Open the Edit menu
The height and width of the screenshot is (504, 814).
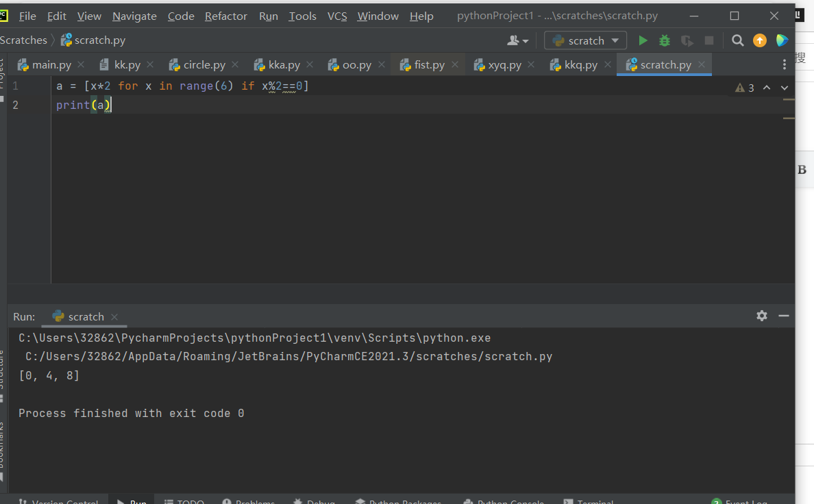[x=57, y=16]
